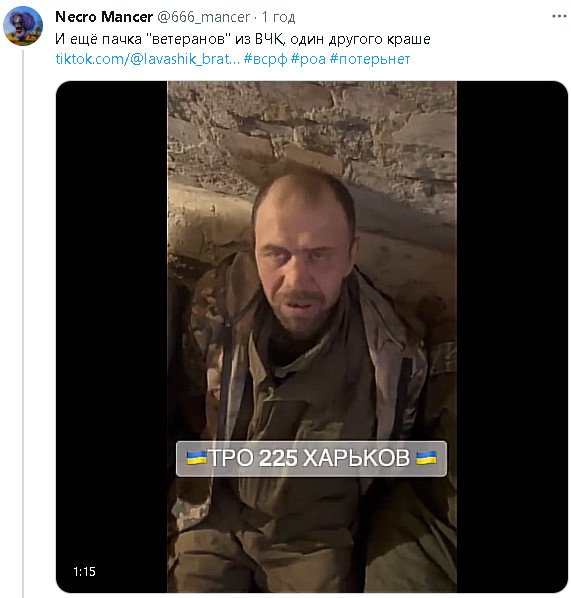Open the three-dot more options menu
The height and width of the screenshot is (598, 571).
pyautogui.click(x=559, y=16)
